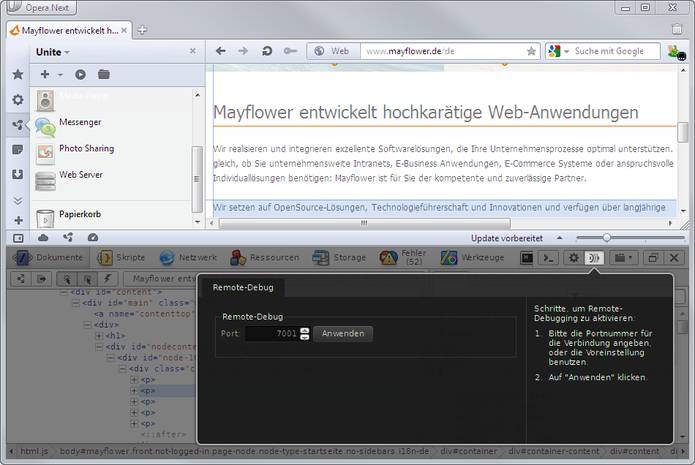Increase the port number stepper

(305, 330)
